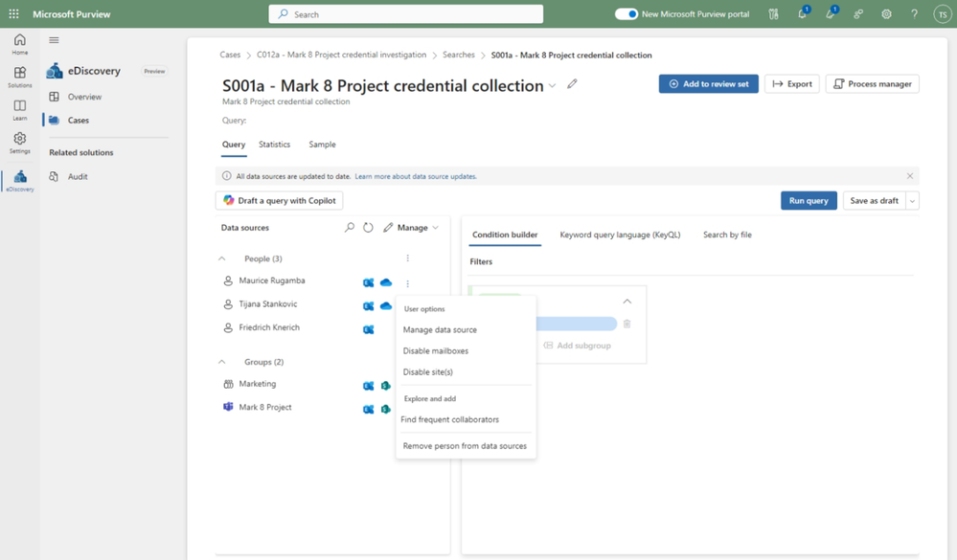Select the Exchange mailbox icon for Friedrich Knerich

(369, 329)
